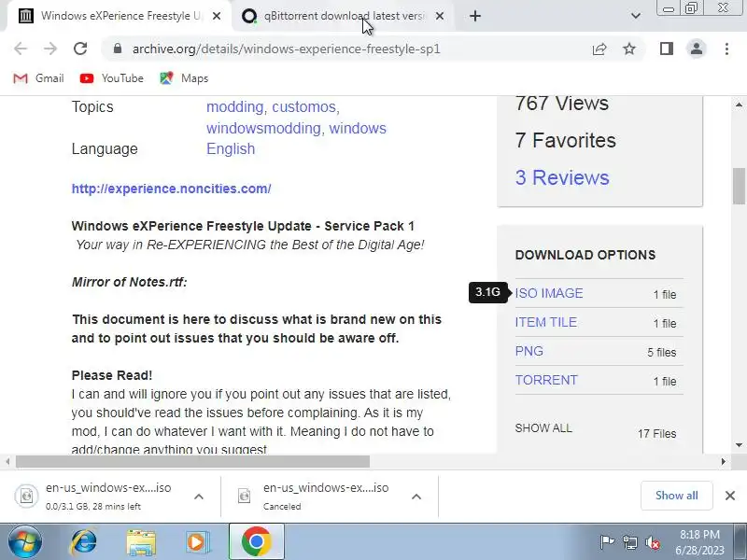
Task: Close the Windows eXPerience Freestyle tab
Action: pyautogui.click(x=217, y=16)
